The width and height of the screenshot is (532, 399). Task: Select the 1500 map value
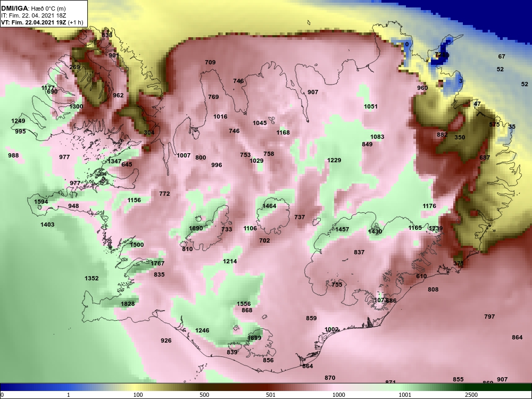137,245
